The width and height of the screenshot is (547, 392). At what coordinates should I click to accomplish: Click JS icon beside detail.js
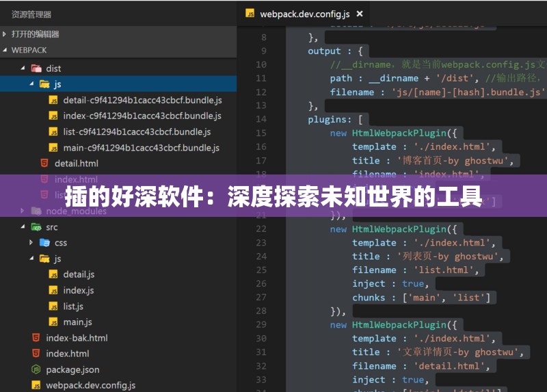click(53, 275)
